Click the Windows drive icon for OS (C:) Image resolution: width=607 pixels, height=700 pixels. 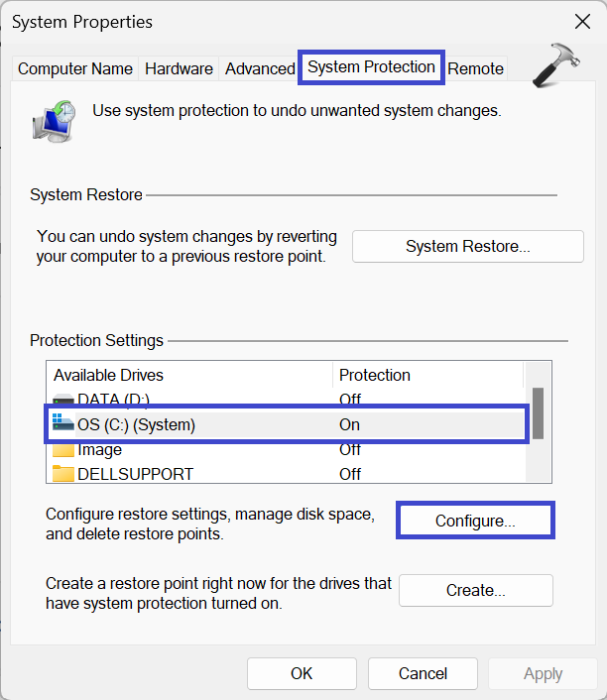coord(63,424)
